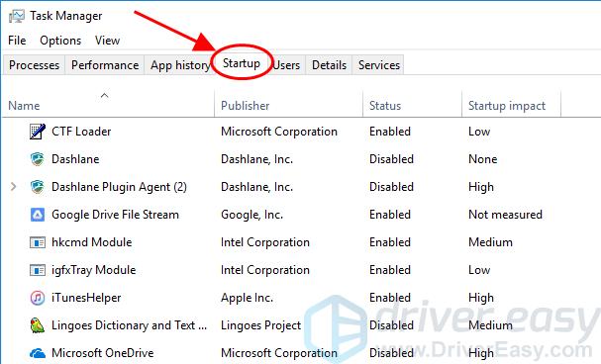Open the Options menu
The width and height of the screenshot is (601, 364).
tap(60, 41)
